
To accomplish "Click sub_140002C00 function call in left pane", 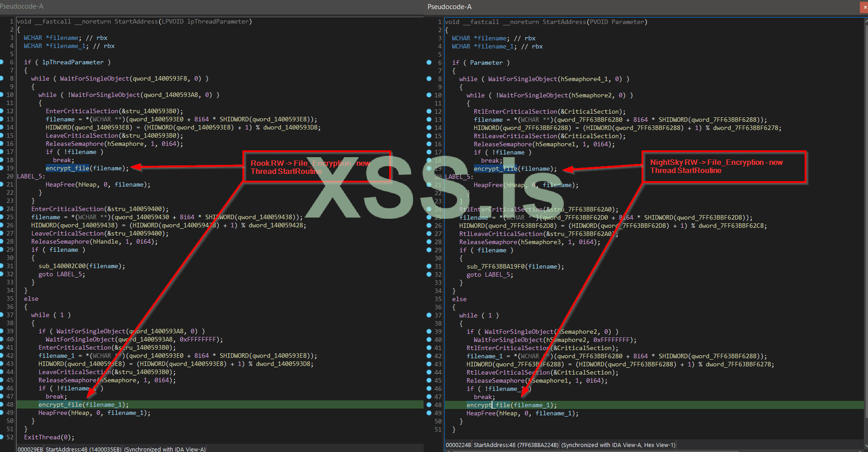I will [x=62, y=266].
